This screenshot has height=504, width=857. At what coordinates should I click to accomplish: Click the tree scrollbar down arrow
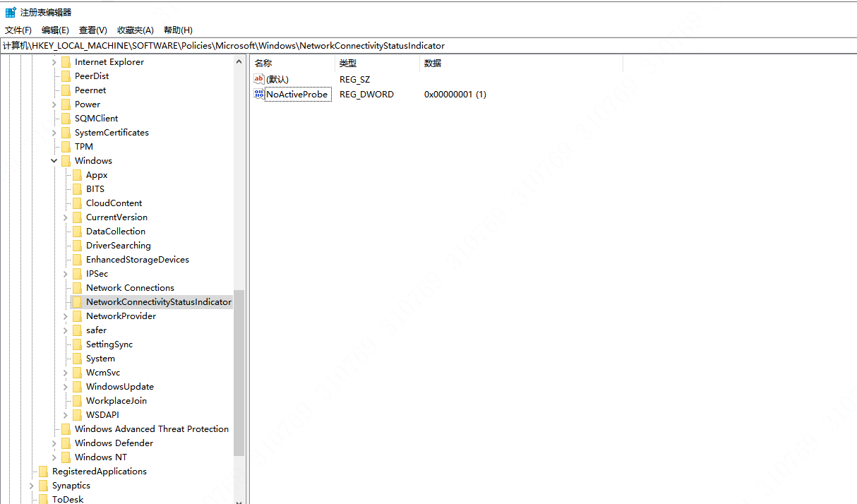pos(239,500)
